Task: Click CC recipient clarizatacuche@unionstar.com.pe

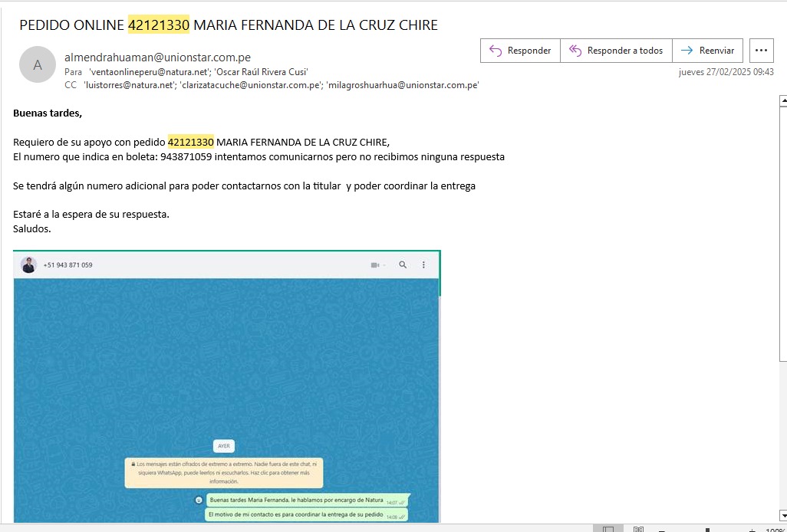Action: 251,85
